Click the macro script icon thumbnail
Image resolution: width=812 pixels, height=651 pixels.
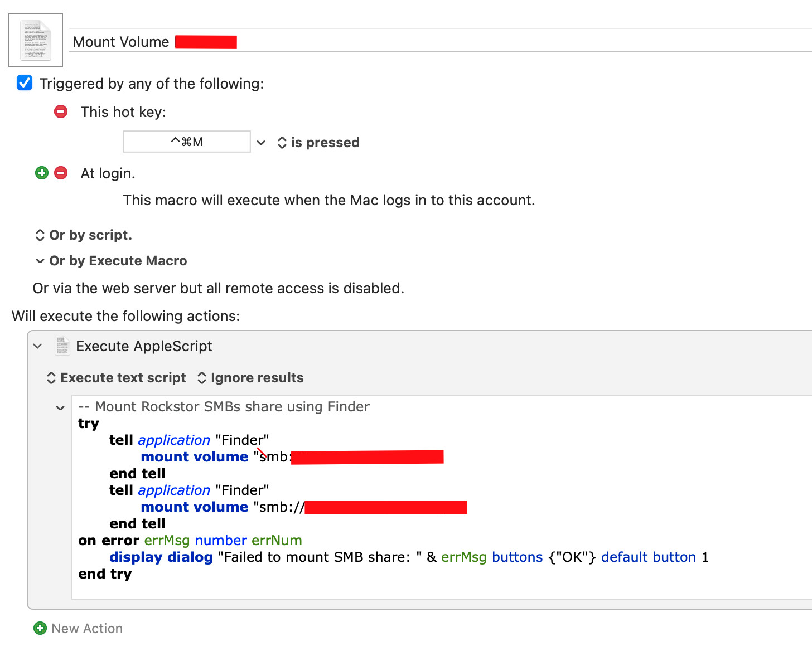36,40
